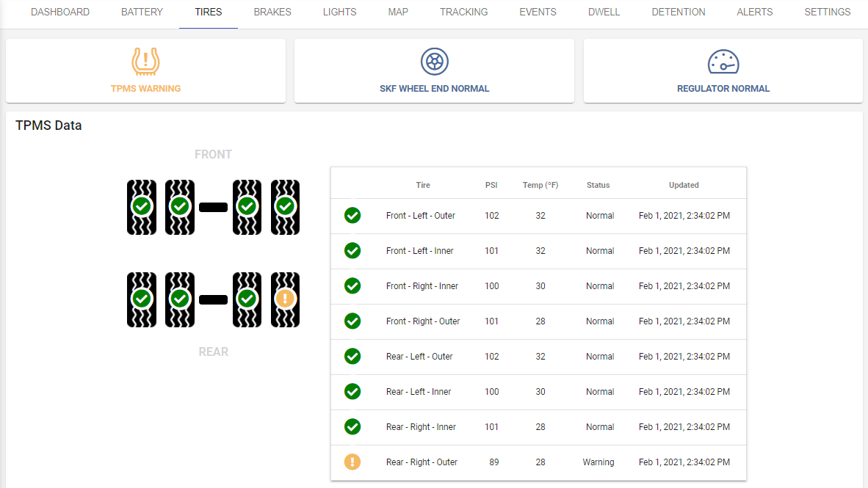Viewport: 868px width, 488px height.
Task: Click the PSI column header
Action: point(491,185)
